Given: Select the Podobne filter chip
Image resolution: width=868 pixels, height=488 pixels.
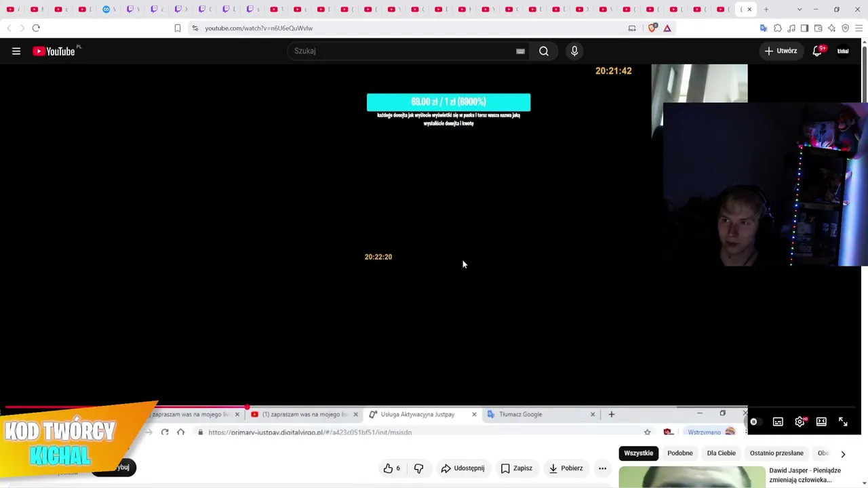Looking at the screenshot, I should pos(680,453).
